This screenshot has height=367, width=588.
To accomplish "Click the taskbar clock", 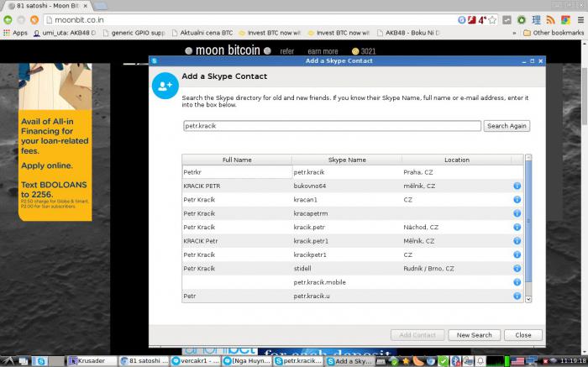I will pos(574,361).
